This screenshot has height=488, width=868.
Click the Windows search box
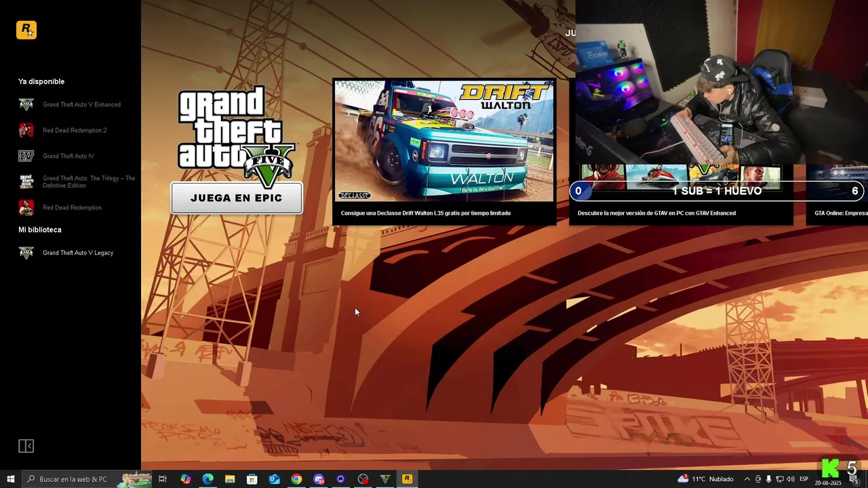click(x=87, y=479)
